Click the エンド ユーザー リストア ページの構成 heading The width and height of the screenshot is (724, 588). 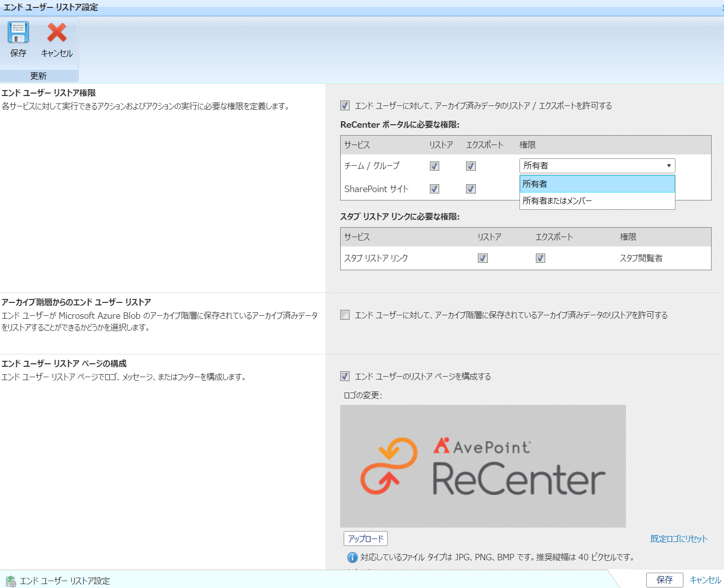coord(64,363)
